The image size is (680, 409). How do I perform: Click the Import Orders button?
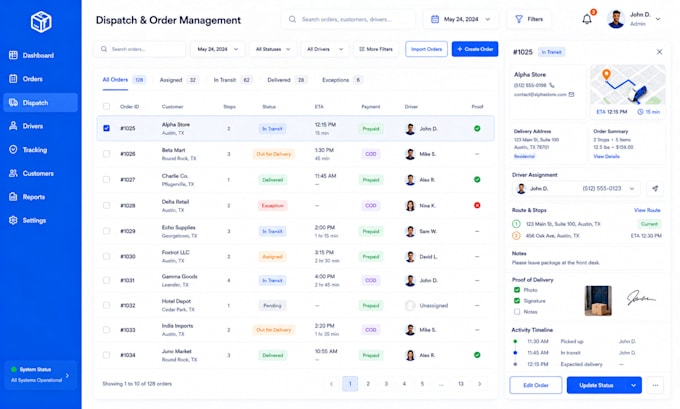click(x=426, y=49)
